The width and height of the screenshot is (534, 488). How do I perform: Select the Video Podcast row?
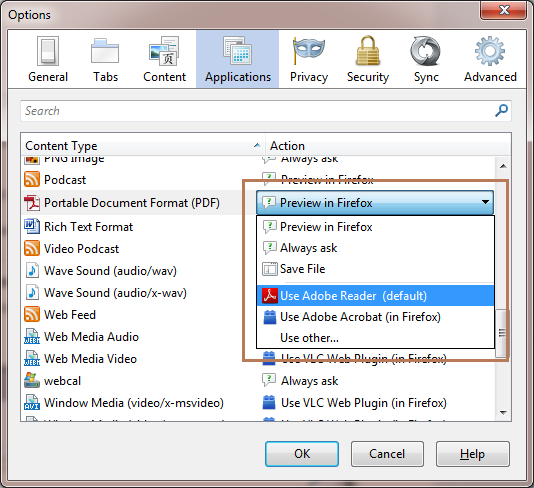(x=139, y=248)
